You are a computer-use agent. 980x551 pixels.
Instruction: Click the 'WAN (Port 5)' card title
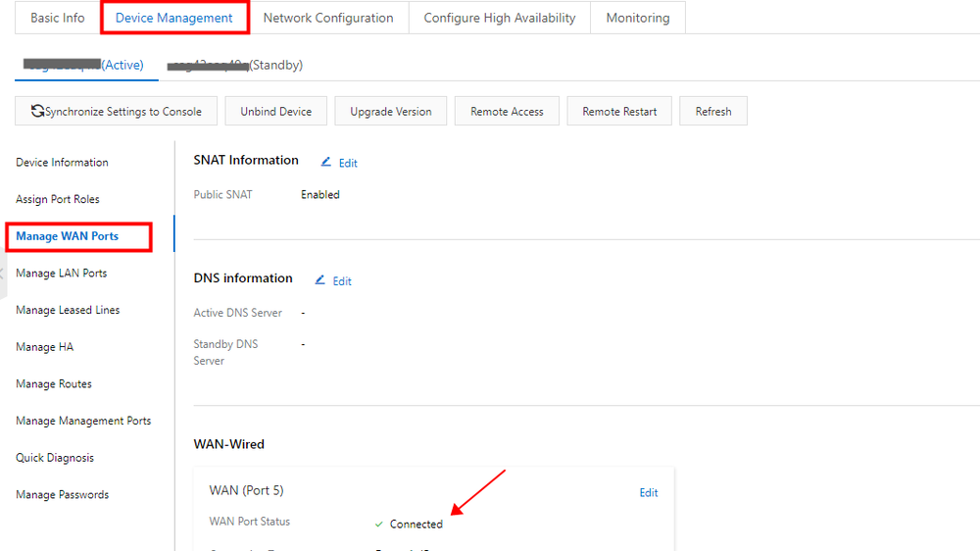coord(246,490)
